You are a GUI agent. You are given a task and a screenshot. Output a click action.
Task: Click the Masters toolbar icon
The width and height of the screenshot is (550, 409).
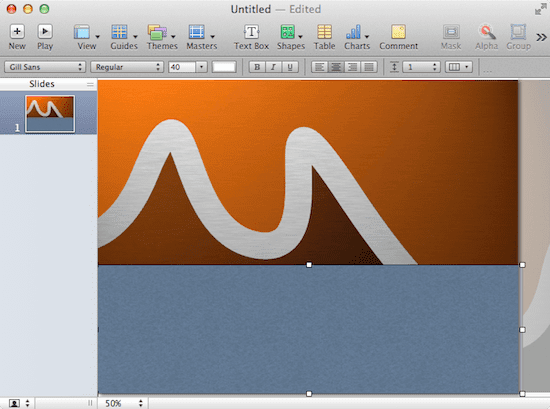196,32
